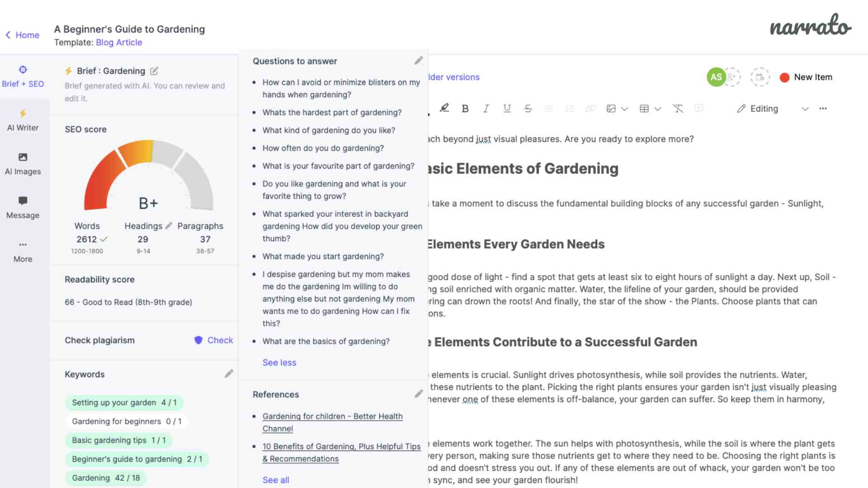
Task: Toggle Underline formatting in editor toolbar
Action: pyautogui.click(x=506, y=108)
